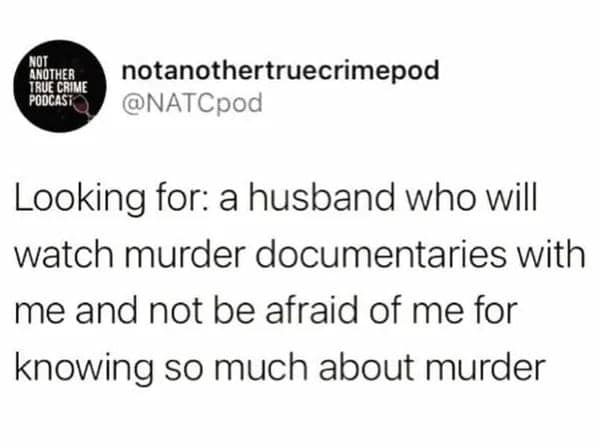Open the @NATCpod handle
Image resolution: width=599 pixels, height=448 pixels.
[192, 103]
